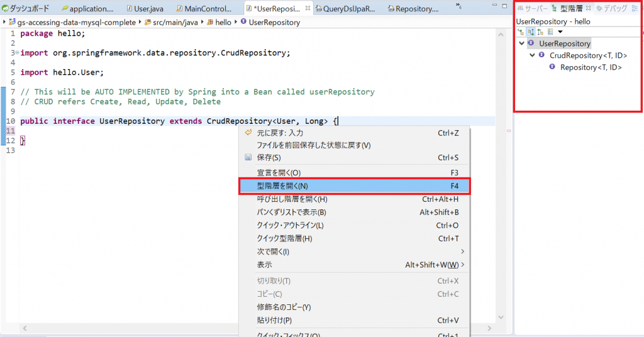
Task: Close the UserRepository editor tab
Action: (307, 9)
